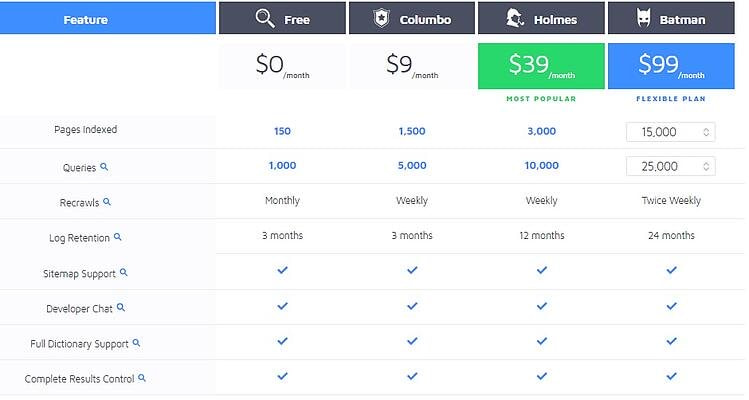Click inside the 15,000 Pages Indexed input
The image size is (749, 400).
coord(670,132)
